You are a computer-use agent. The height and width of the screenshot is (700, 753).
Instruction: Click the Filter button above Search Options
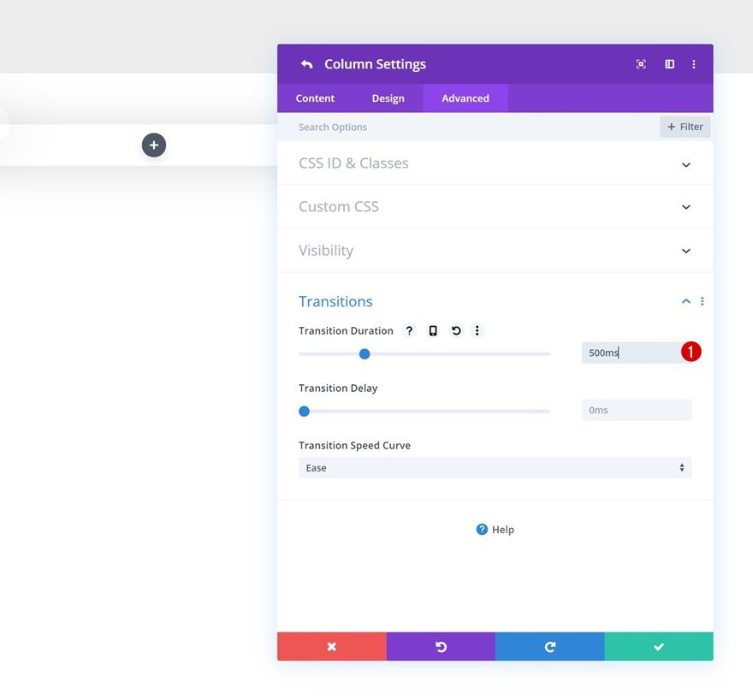(x=685, y=126)
